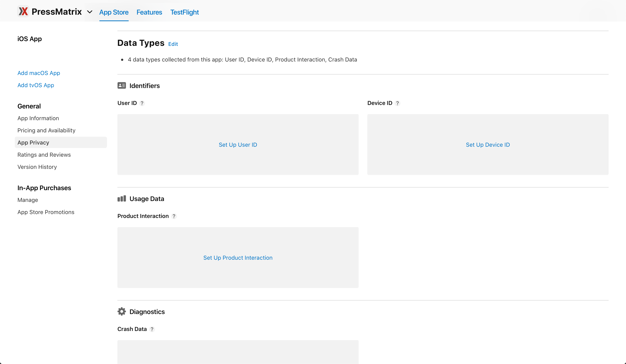Click the In-App Purchases sidebar heading

tap(44, 188)
